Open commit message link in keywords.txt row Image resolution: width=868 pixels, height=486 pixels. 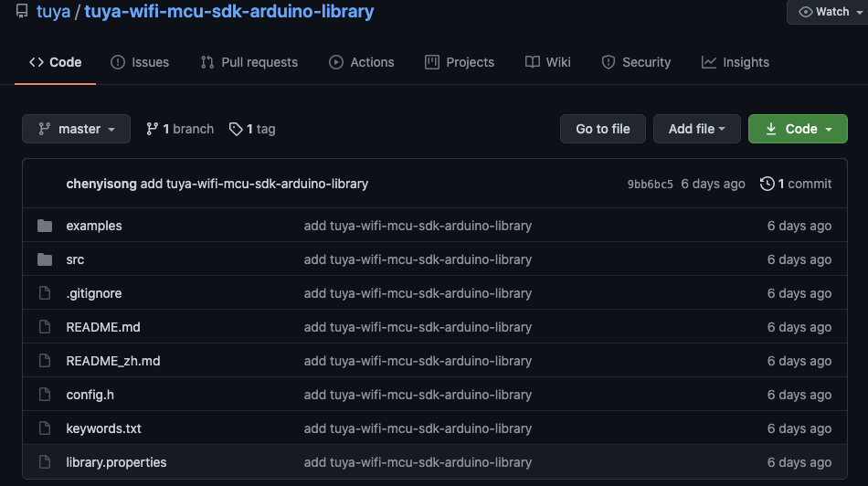pos(418,428)
